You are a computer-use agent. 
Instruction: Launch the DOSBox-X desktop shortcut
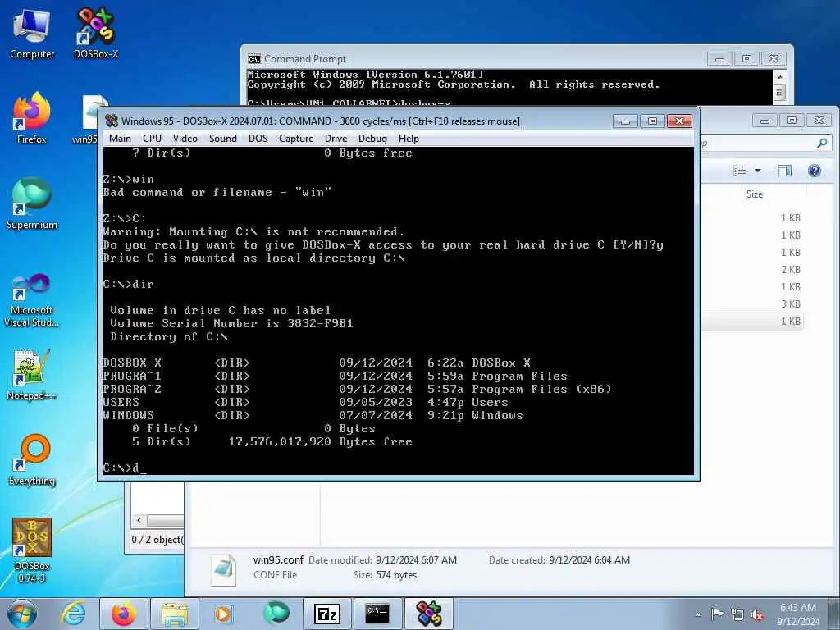tap(95, 33)
